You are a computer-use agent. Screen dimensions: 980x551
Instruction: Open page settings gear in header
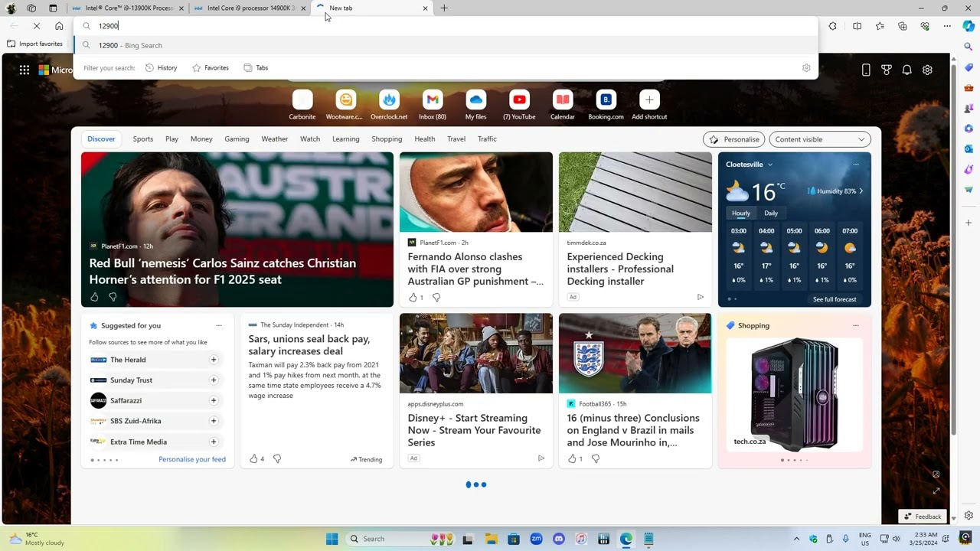927,70
